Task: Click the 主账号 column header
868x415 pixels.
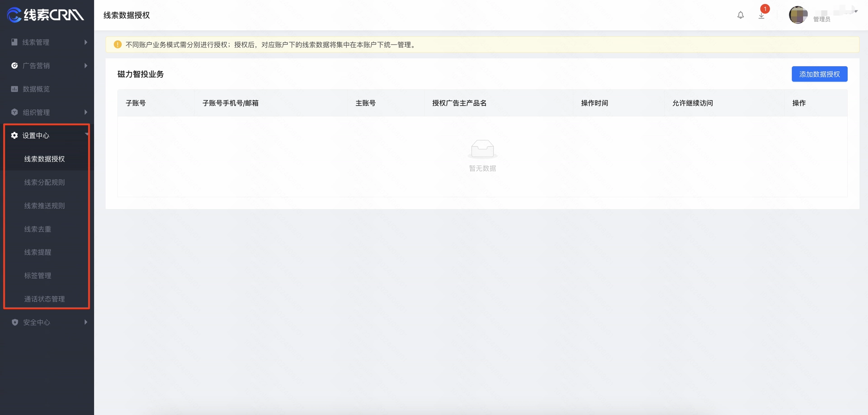Action: (x=365, y=103)
